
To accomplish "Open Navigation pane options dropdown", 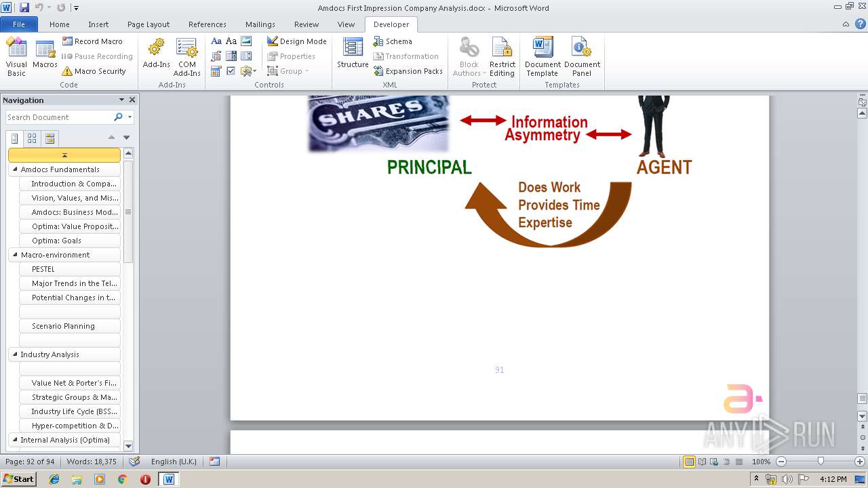I will click(121, 100).
